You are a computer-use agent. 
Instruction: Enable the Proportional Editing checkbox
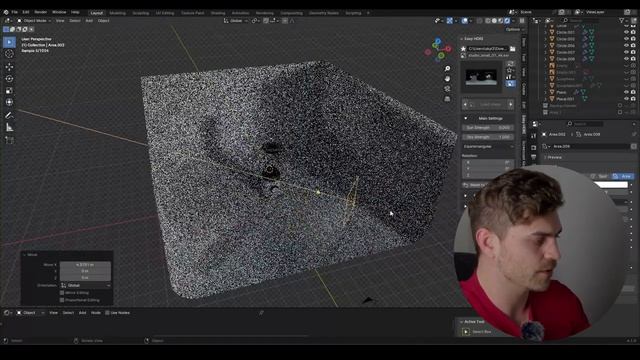pos(62,300)
